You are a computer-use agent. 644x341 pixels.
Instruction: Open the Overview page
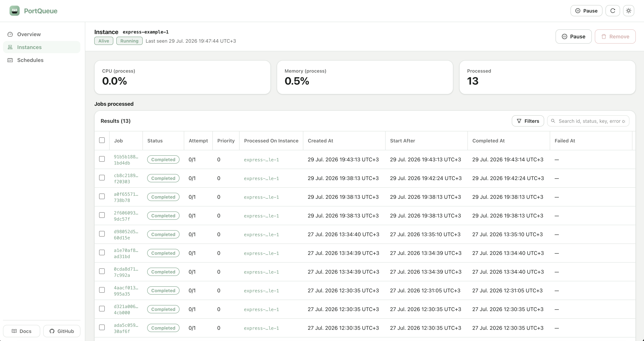pyautogui.click(x=42, y=34)
